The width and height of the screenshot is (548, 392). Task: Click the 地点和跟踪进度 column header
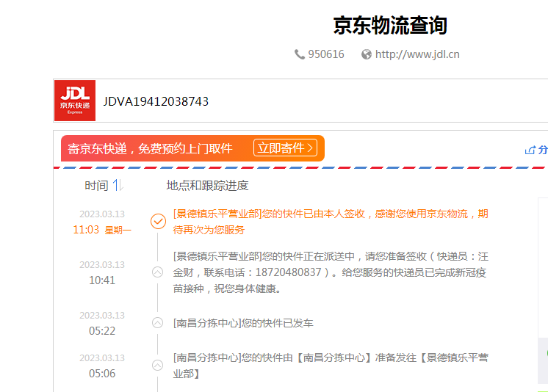(x=207, y=186)
